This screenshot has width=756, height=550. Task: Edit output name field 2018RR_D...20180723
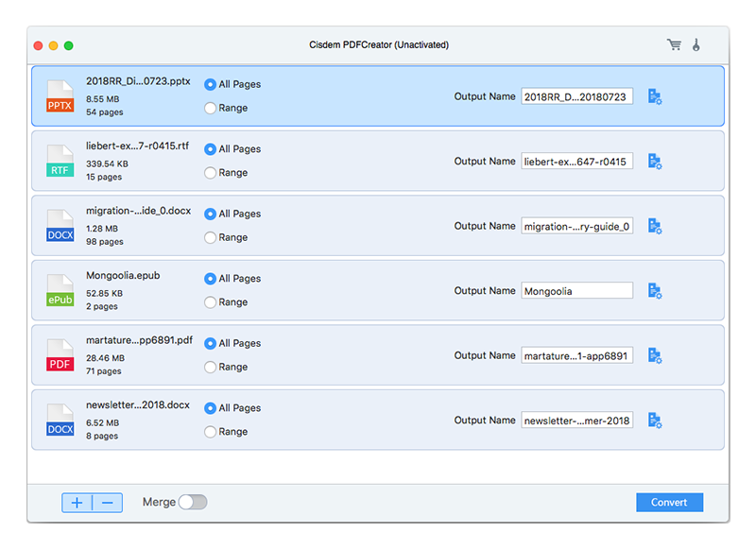tap(577, 97)
